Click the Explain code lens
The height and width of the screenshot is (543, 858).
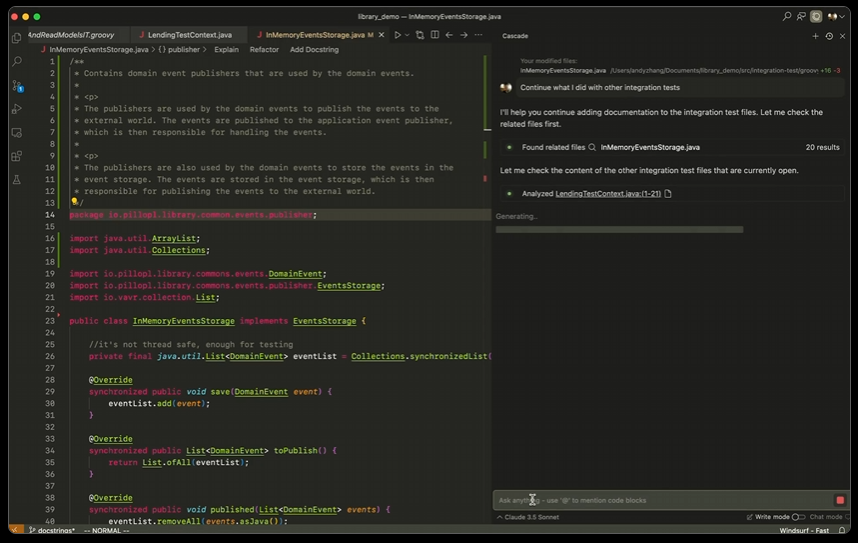pyautogui.click(x=227, y=49)
